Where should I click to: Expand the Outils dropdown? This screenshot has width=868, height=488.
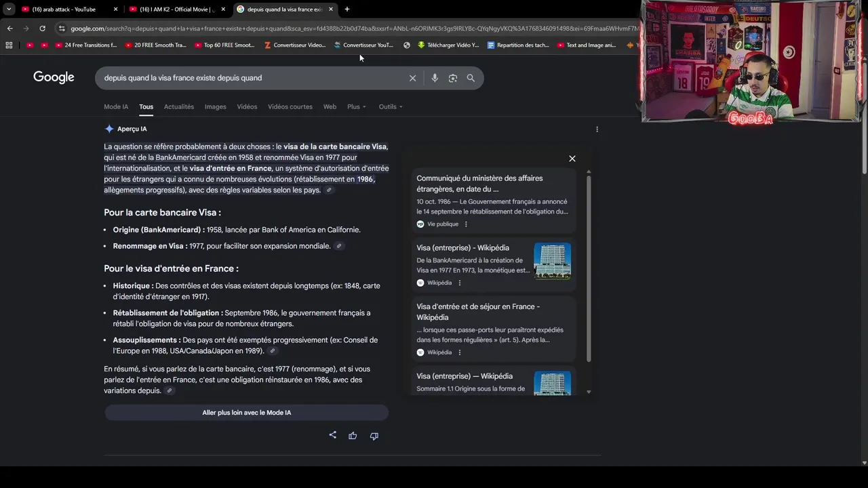(x=391, y=106)
